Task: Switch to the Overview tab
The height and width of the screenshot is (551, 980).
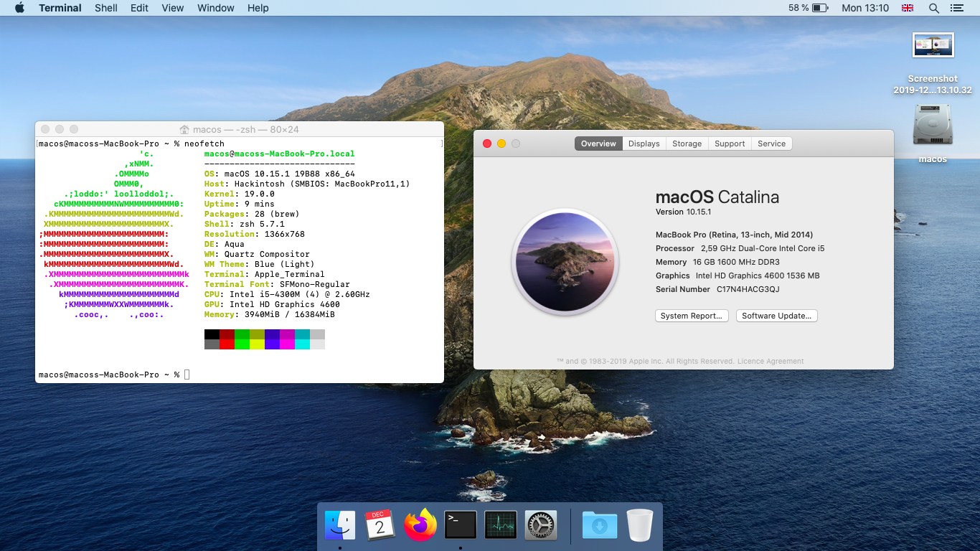Action: pyautogui.click(x=598, y=143)
